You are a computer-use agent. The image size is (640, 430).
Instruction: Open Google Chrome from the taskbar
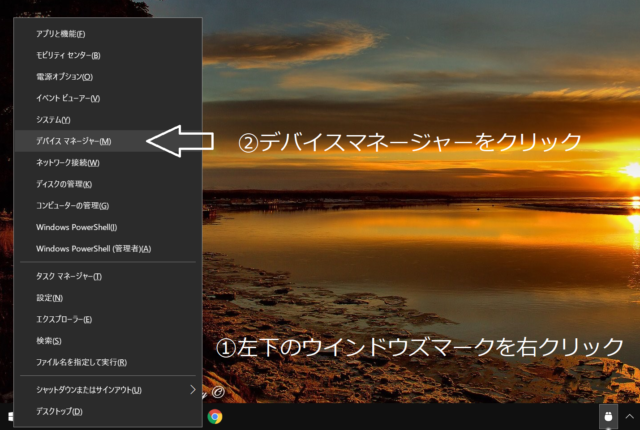coord(215,417)
